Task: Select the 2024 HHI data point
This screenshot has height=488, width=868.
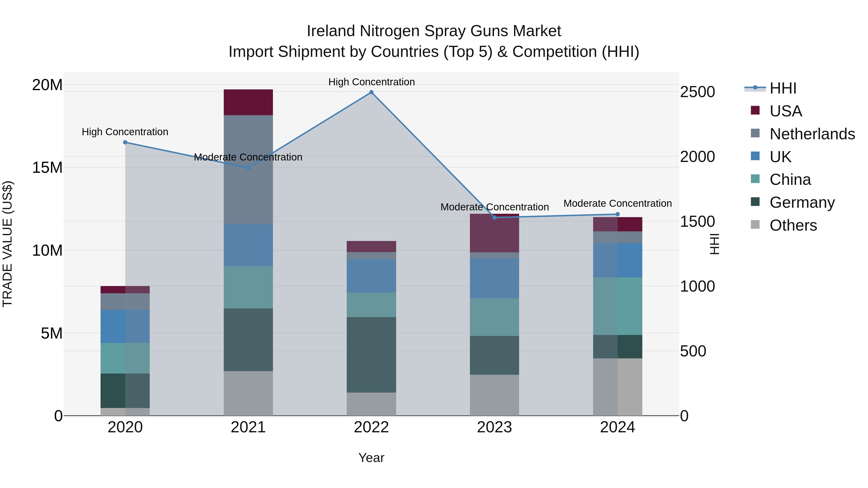Action: 618,214
